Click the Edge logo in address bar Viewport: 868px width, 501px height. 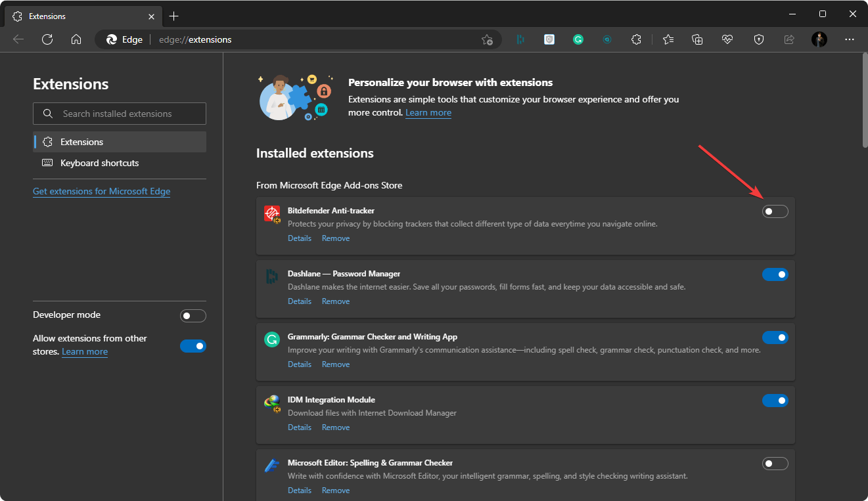[112, 39]
